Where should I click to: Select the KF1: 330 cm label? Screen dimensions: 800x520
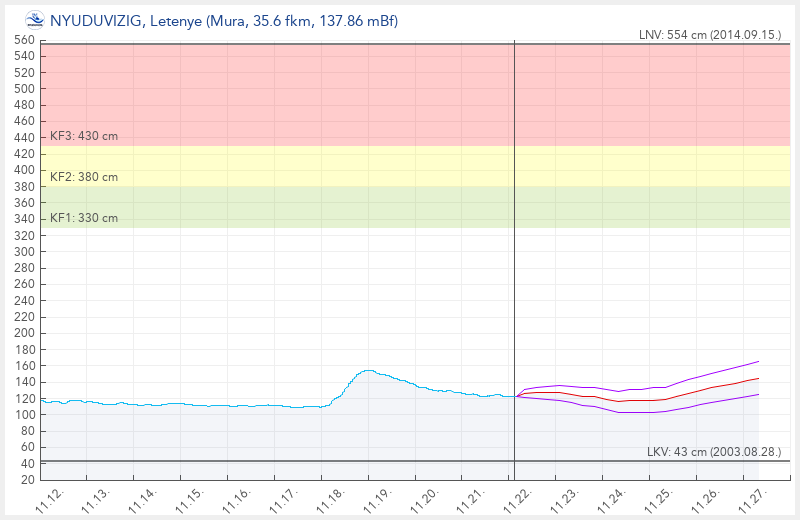tap(84, 218)
